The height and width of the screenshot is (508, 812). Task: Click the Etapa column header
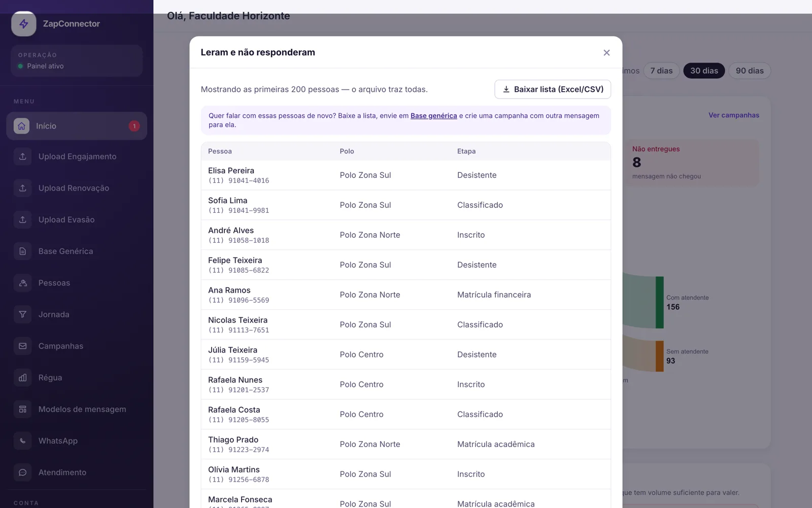(466, 151)
